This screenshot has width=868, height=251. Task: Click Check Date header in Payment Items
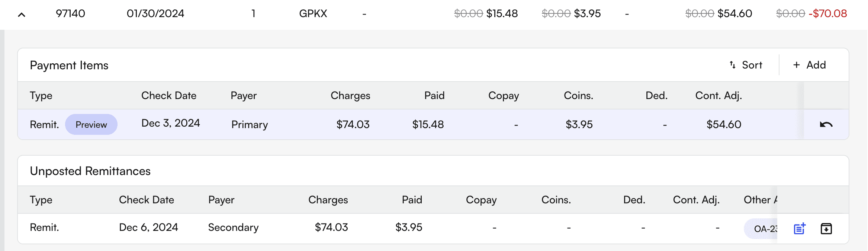168,96
